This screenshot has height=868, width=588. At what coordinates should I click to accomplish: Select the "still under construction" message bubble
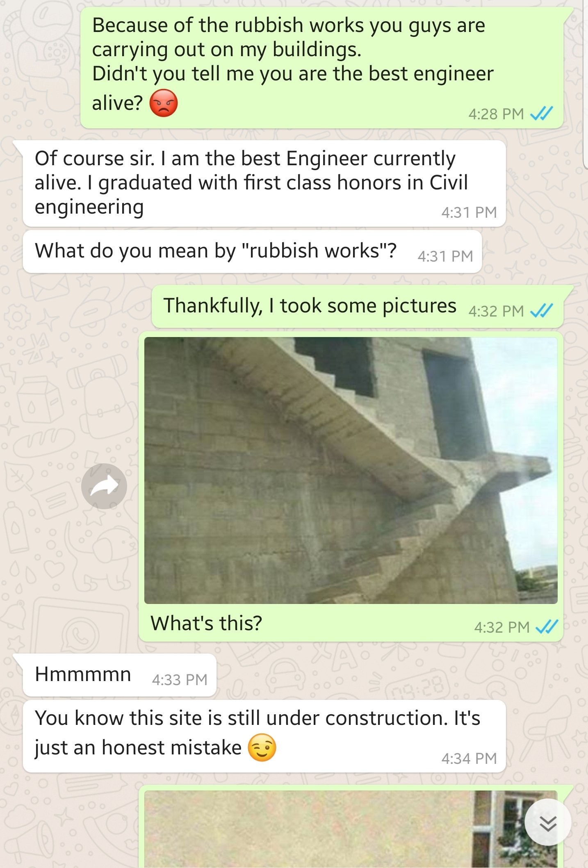(x=264, y=736)
